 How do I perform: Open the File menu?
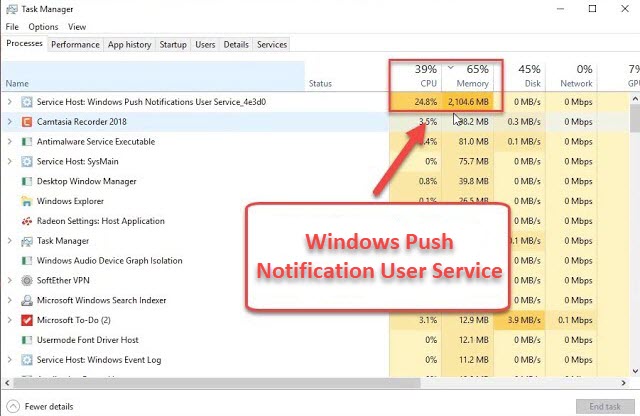pos(12,27)
